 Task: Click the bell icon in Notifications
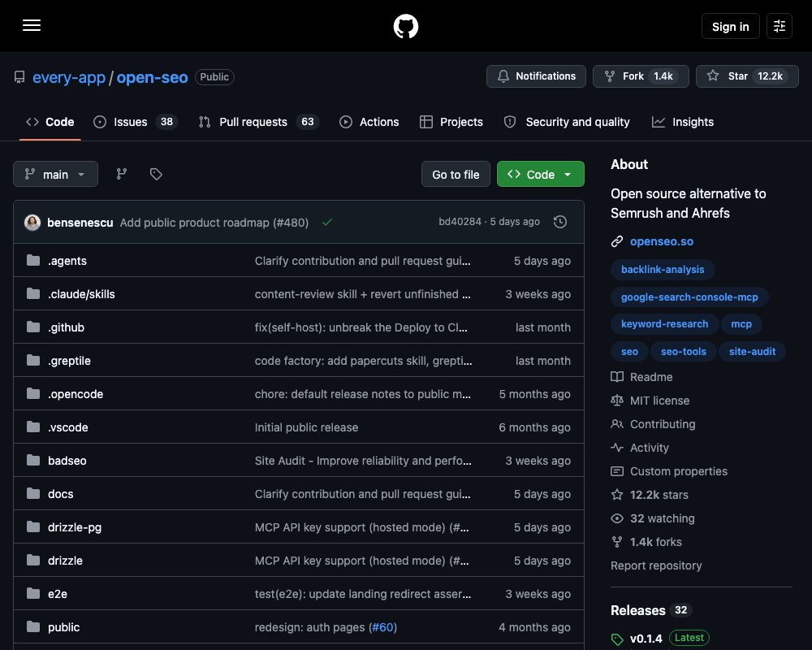click(x=503, y=76)
